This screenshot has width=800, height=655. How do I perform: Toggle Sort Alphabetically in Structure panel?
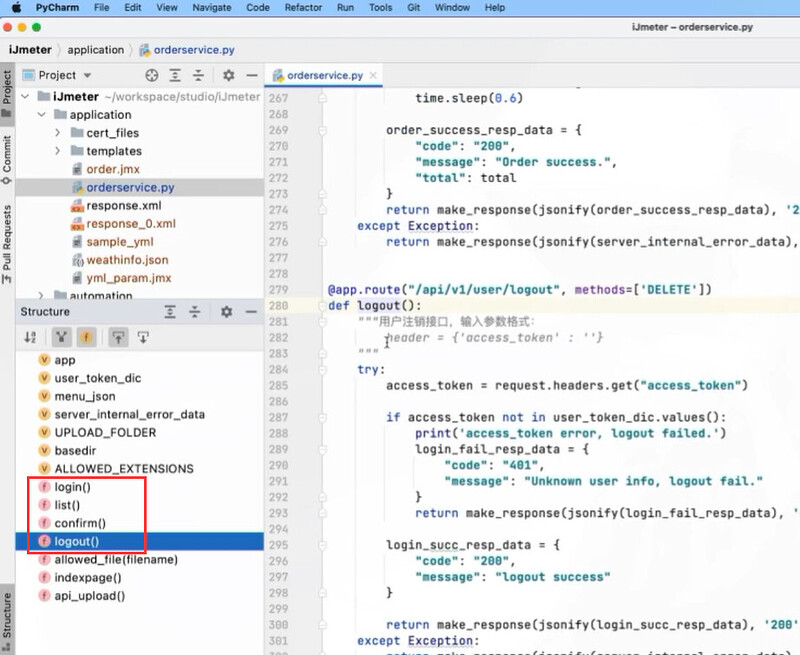coord(31,337)
